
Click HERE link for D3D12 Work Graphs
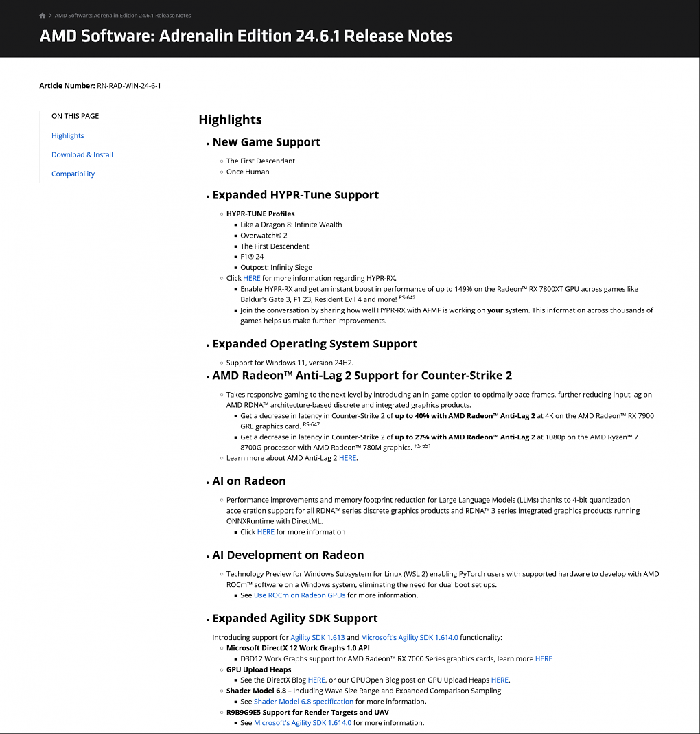click(x=544, y=658)
